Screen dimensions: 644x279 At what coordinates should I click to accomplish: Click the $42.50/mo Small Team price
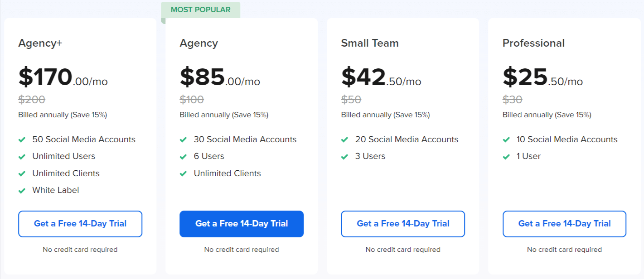coord(381,78)
